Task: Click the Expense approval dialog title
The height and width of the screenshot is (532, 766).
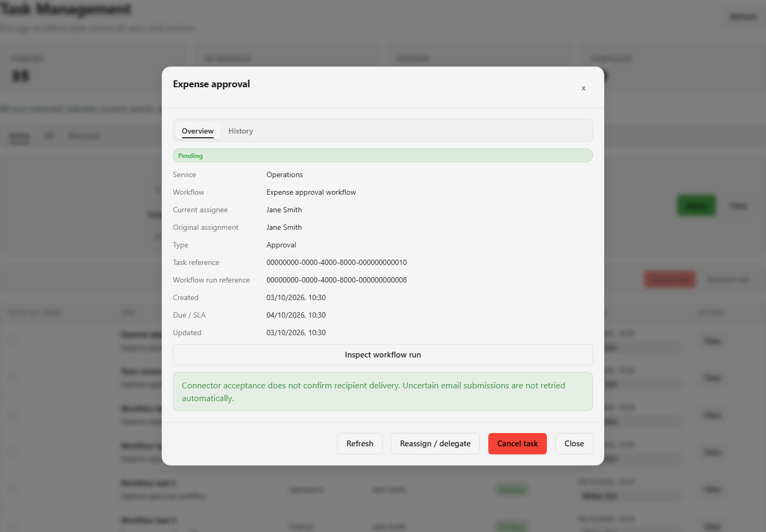Action: point(211,84)
